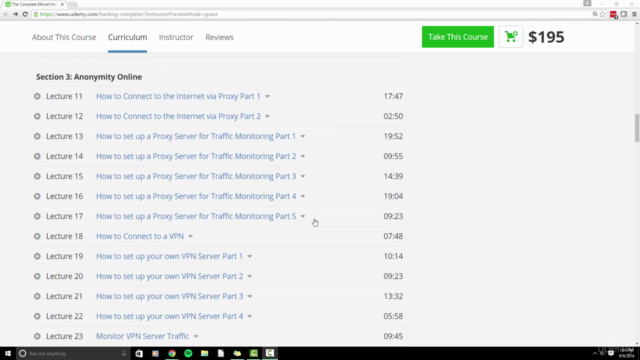Click the Cortana Ask me anything search box
Viewport: 640px width, 360px height.
pos(73,353)
